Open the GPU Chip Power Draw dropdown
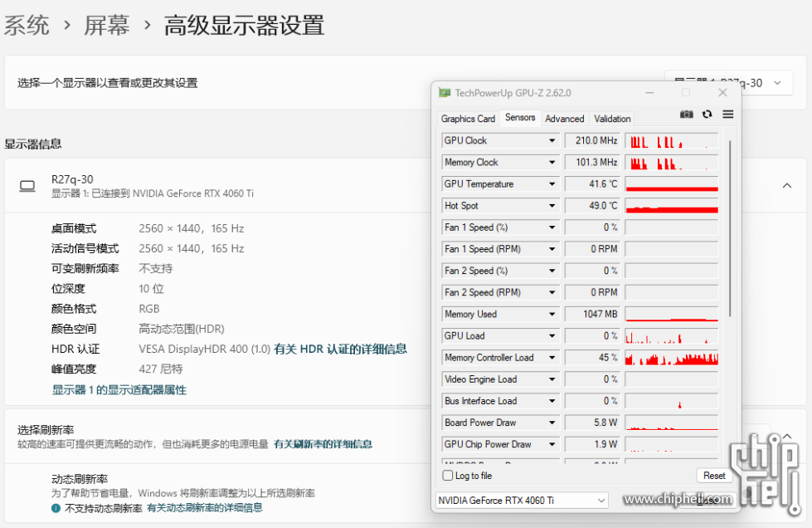The image size is (812, 528). pyautogui.click(x=552, y=445)
